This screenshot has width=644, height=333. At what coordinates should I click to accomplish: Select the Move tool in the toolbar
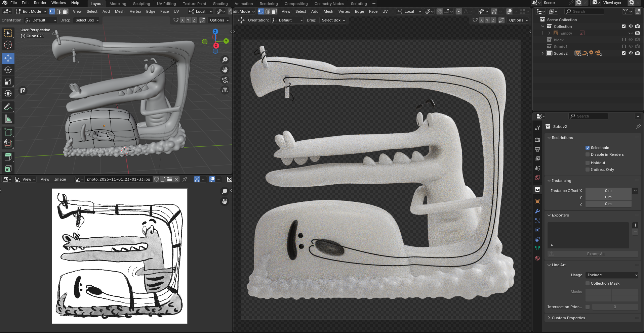[x=8, y=58]
